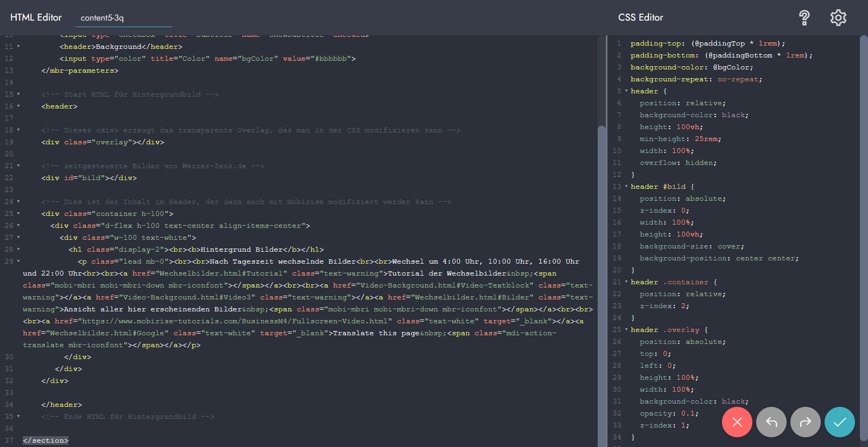This screenshot has height=447, width=868.
Task: Click the CSS Editor panel title
Action: point(641,17)
